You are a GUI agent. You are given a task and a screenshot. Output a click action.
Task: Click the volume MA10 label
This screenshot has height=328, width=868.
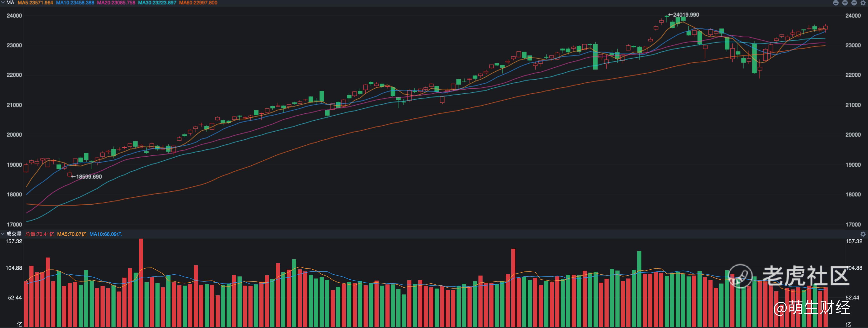[105, 234]
